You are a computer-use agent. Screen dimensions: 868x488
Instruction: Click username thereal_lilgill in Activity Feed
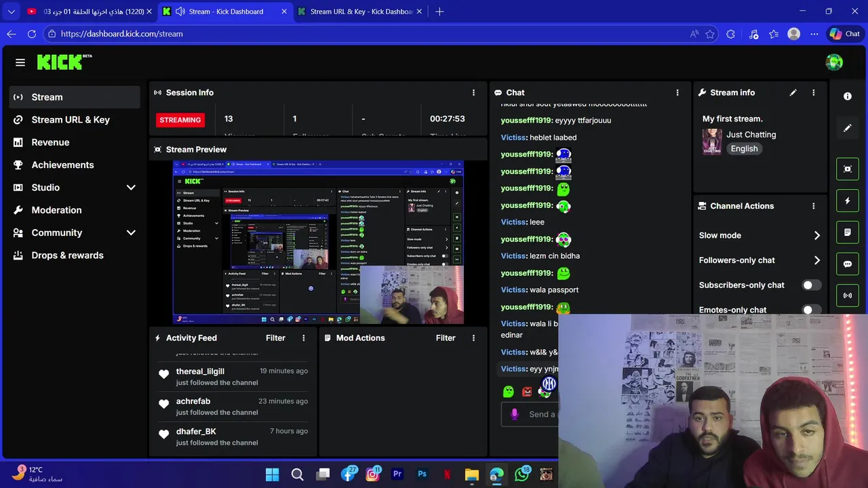click(x=200, y=371)
